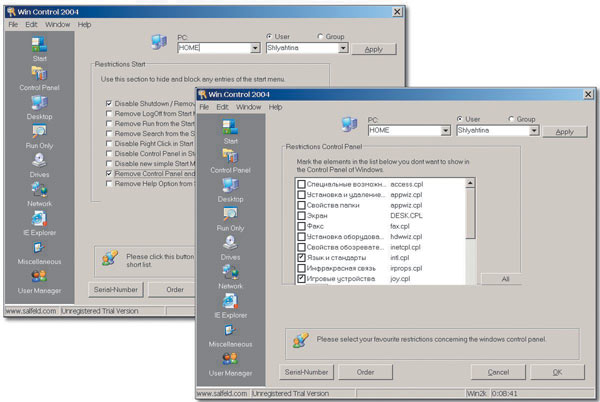Screen dimensions: 600x402
Task: Uncheck the joy.cpl entry checkbox
Action: click(x=301, y=278)
